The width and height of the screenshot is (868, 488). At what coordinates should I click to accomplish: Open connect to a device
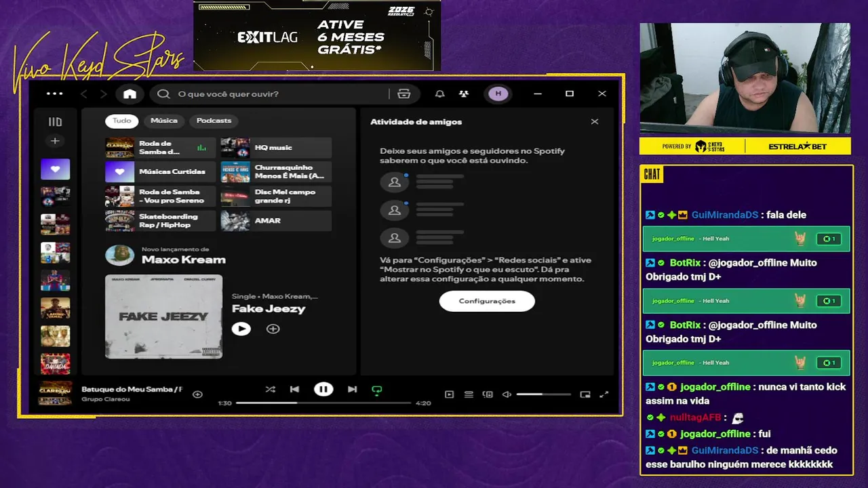click(x=488, y=394)
